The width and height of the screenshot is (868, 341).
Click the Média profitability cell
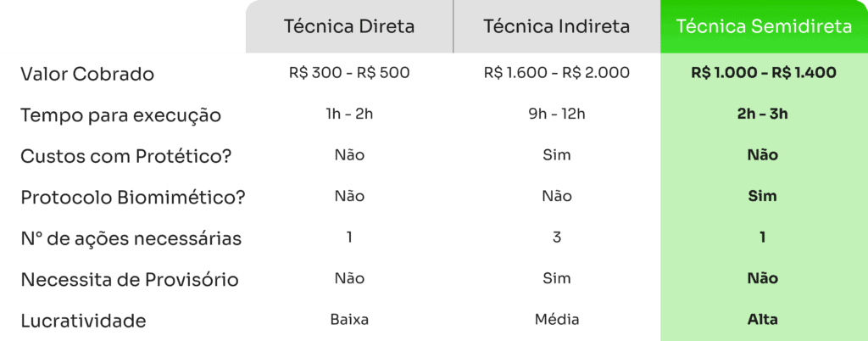coord(556,320)
